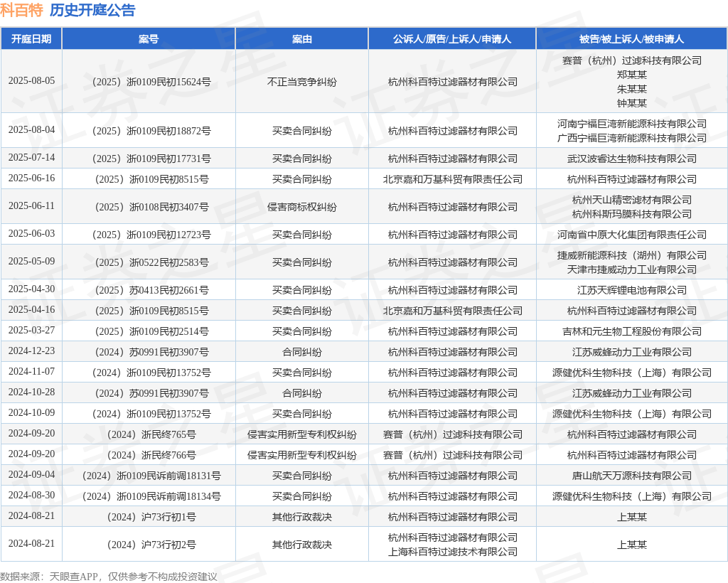Click defendant 江苏天辉锂电池有限公司
The image size is (728, 583).
tap(632, 291)
